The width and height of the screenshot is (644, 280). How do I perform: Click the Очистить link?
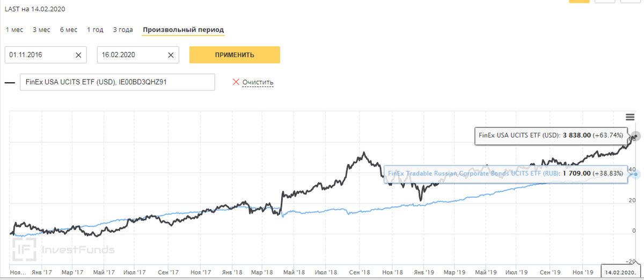tap(258, 82)
